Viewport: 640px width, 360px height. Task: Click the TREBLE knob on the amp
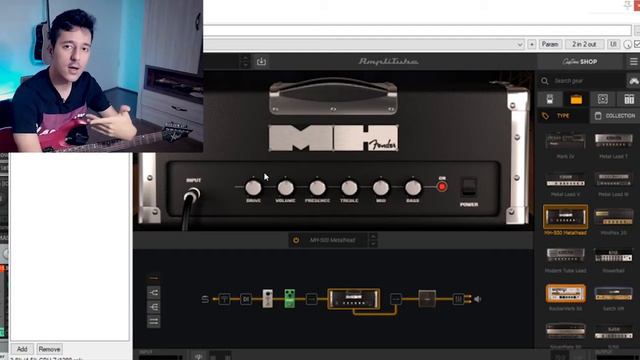(x=349, y=188)
